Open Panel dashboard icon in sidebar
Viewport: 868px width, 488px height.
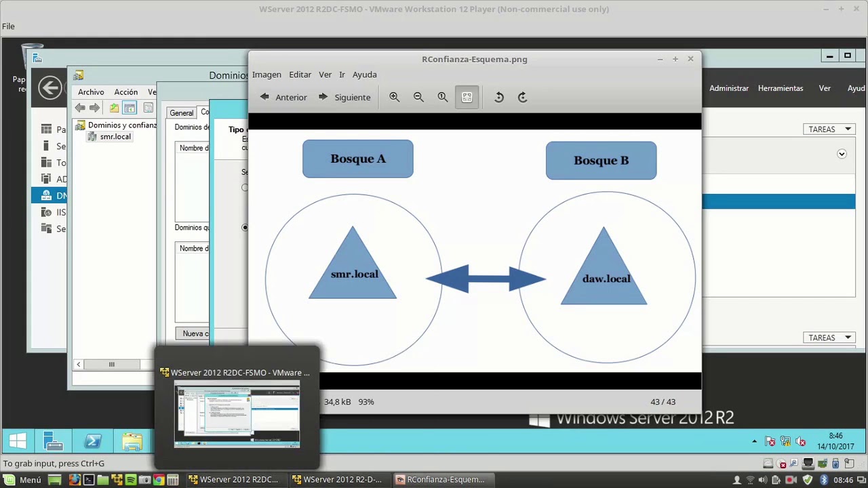pyautogui.click(x=46, y=129)
